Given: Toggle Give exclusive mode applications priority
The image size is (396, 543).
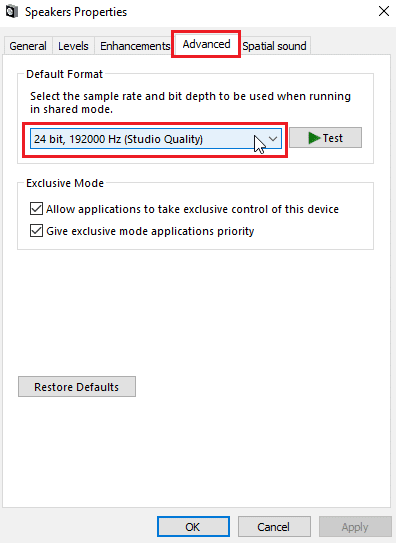Looking at the screenshot, I should coord(36,231).
